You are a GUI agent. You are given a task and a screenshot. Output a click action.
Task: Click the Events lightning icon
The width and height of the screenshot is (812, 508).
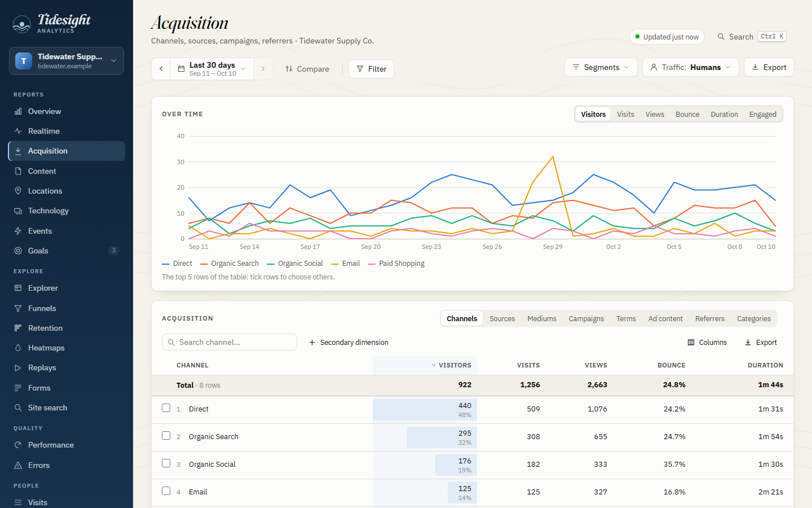(18, 231)
